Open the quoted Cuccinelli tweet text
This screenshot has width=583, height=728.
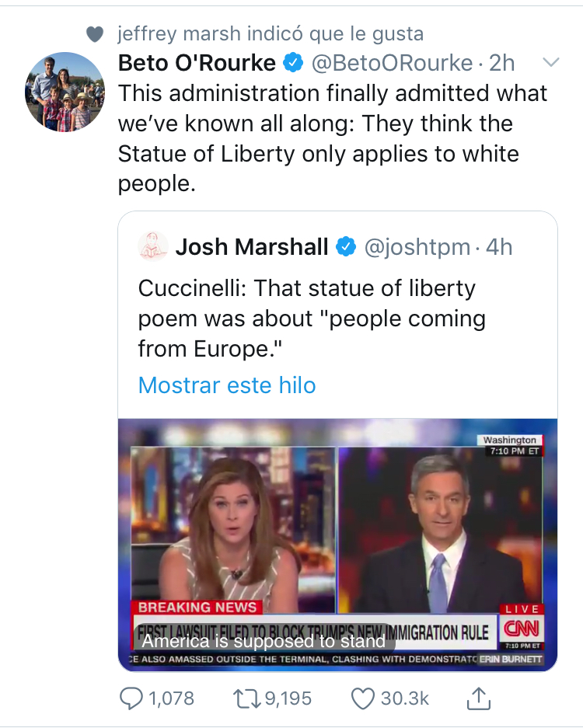[x=312, y=319]
